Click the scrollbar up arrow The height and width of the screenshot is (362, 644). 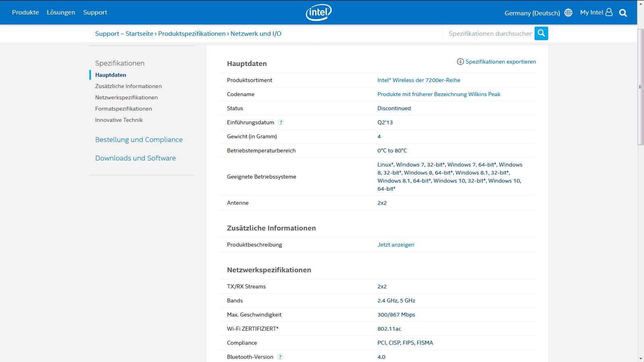point(640,3)
